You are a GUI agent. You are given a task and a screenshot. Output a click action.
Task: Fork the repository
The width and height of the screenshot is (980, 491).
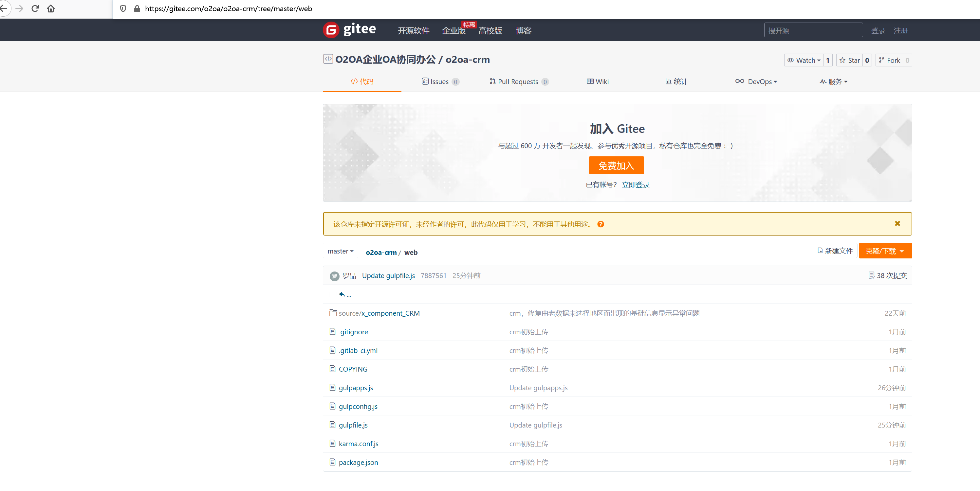click(x=889, y=60)
